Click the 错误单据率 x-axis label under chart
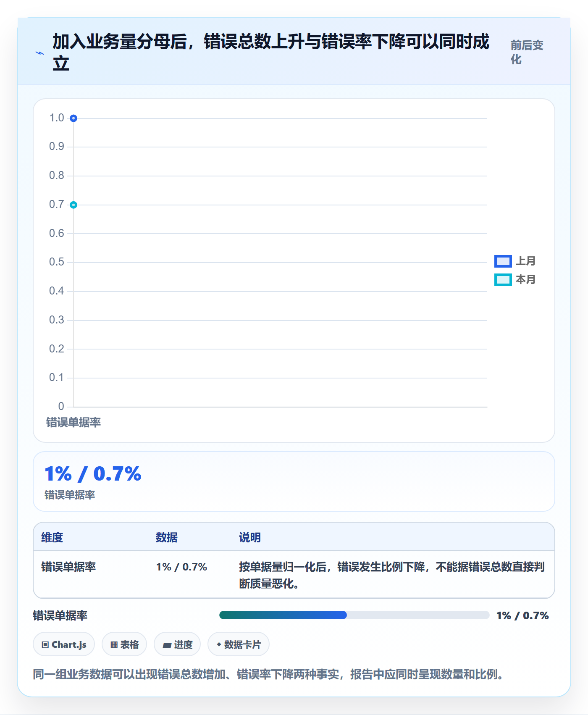588x715 pixels. 73,422
